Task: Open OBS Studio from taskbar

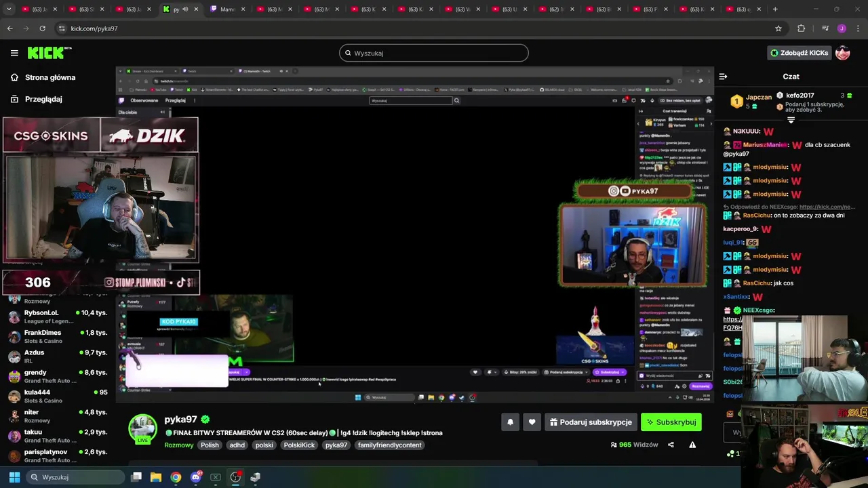Action: pyautogui.click(x=235, y=477)
